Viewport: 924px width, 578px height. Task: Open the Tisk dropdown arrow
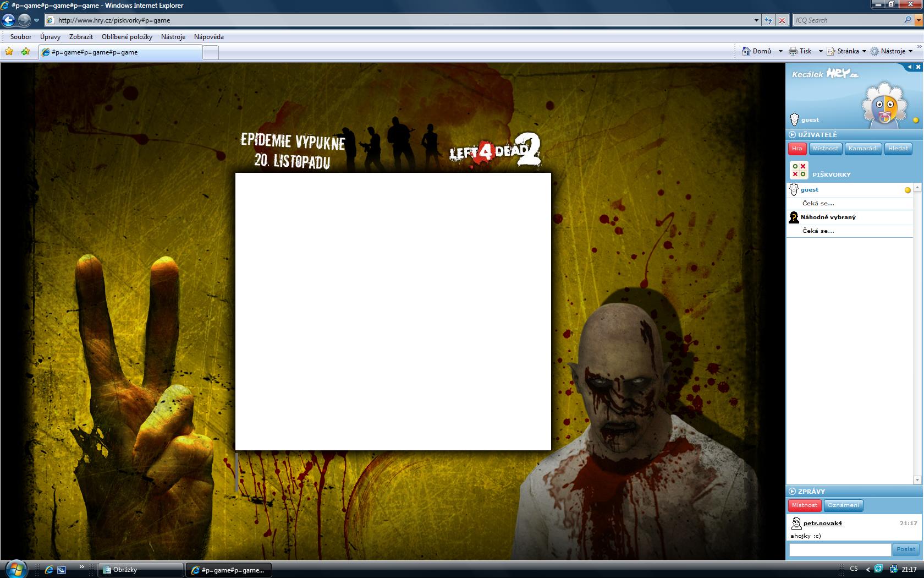(821, 51)
